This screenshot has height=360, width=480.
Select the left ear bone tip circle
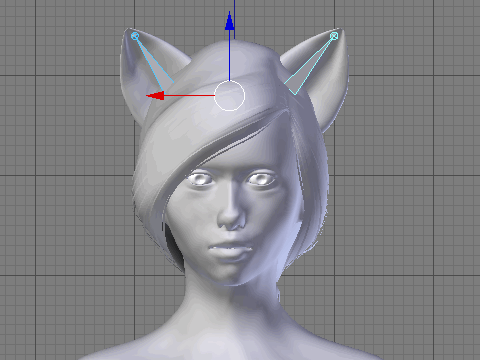[x=135, y=36]
